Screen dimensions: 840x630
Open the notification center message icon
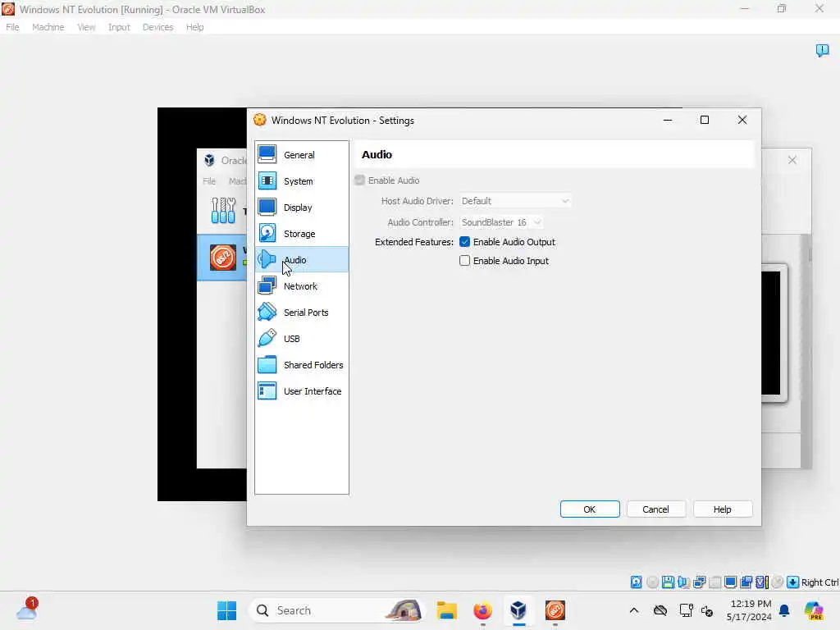pyautogui.click(x=822, y=50)
